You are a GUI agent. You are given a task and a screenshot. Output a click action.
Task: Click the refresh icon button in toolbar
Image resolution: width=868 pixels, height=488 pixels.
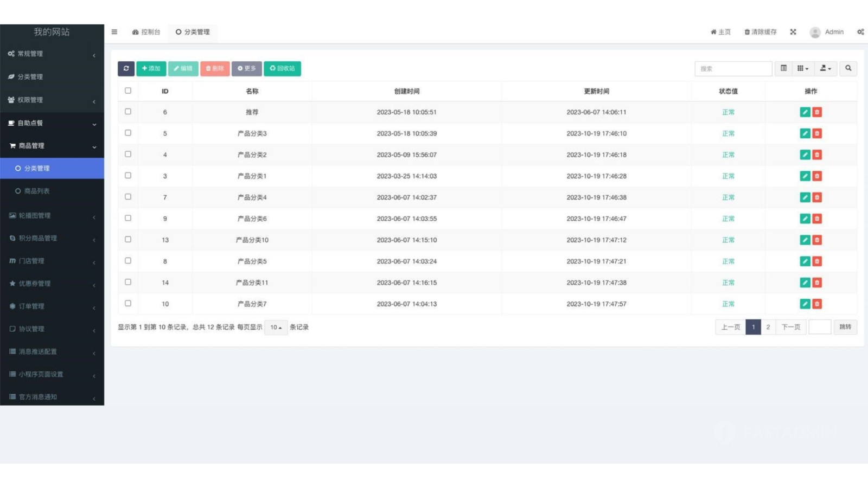[x=126, y=68]
